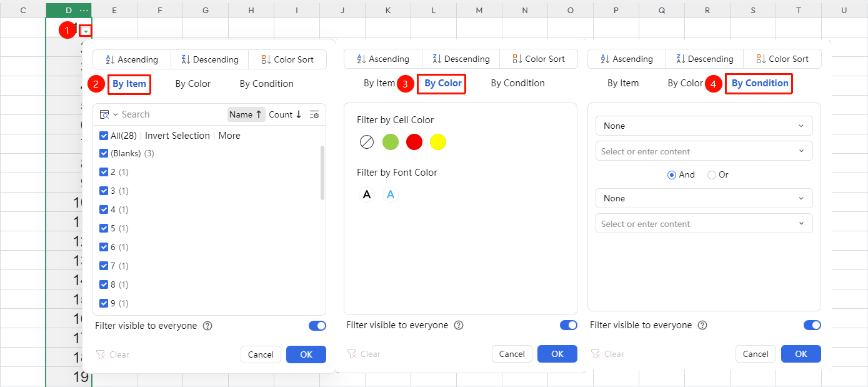This screenshot has height=387, width=868.
Task: Sort Ascending in the By Item panel
Action: click(132, 59)
